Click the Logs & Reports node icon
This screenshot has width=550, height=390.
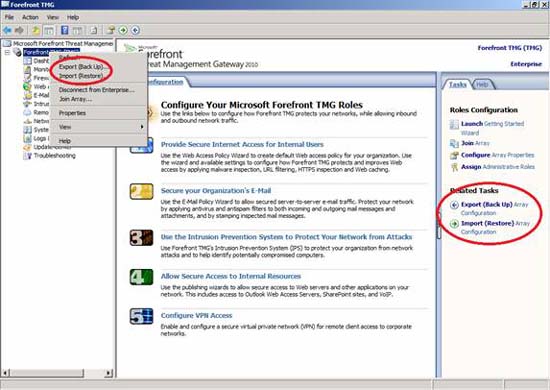[27, 138]
